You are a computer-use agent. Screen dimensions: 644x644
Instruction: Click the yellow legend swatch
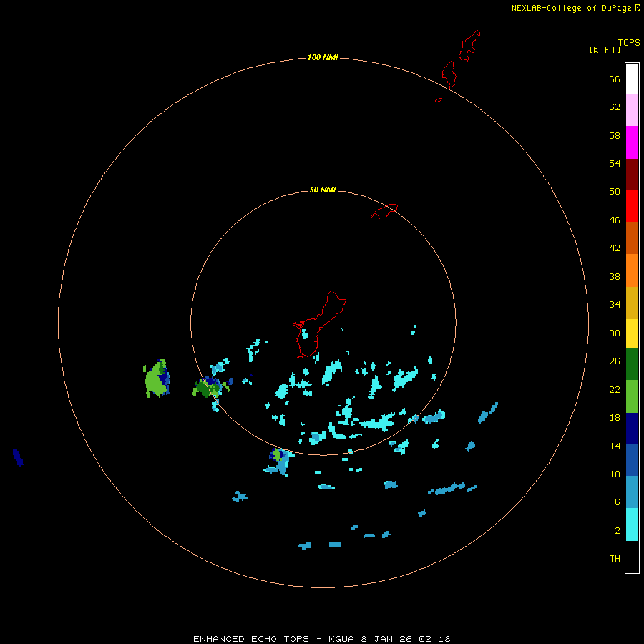[632, 333]
